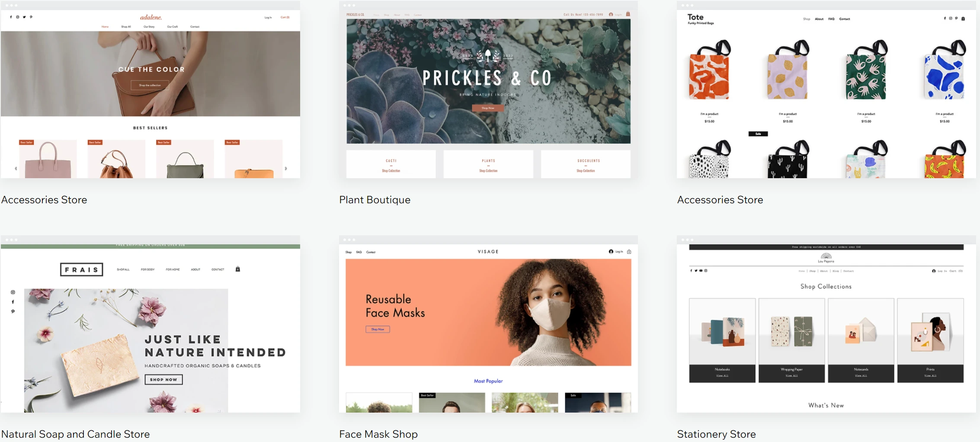This screenshot has height=442, width=980.
Task: Click the Instagram icon beside FRAIS hero image
Action: tap(13, 292)
